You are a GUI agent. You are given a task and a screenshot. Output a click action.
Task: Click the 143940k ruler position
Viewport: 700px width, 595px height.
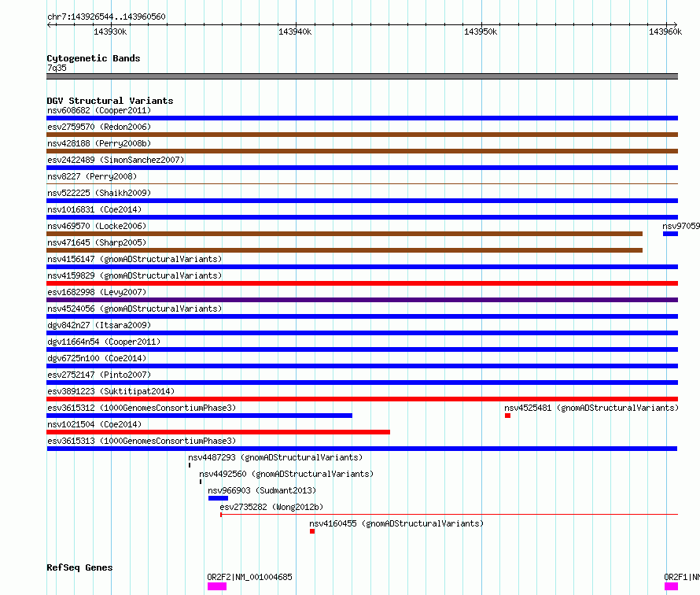(295, 31)
